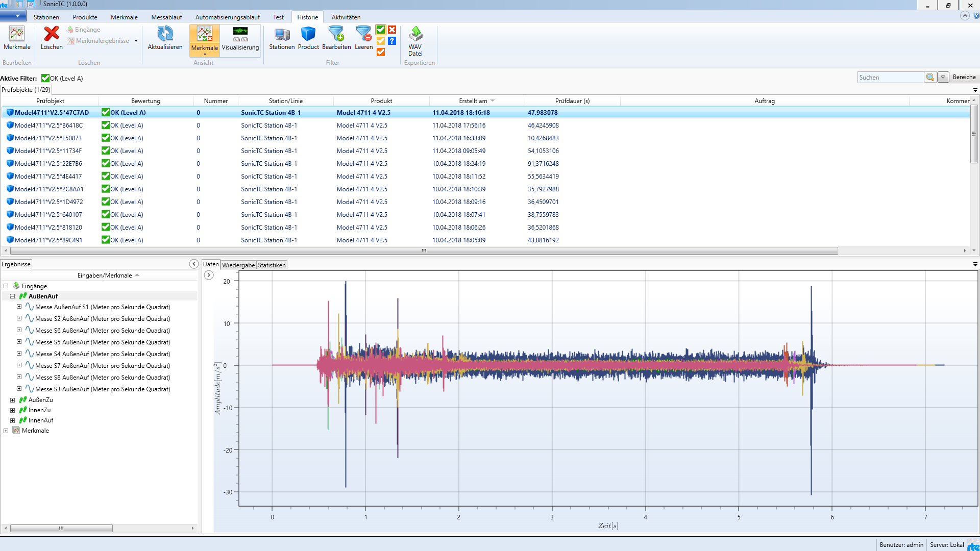This screenshot has width=980, height=551.
Task: Sort by the Prüfdauer (s) column header
Action: point(572,101)
